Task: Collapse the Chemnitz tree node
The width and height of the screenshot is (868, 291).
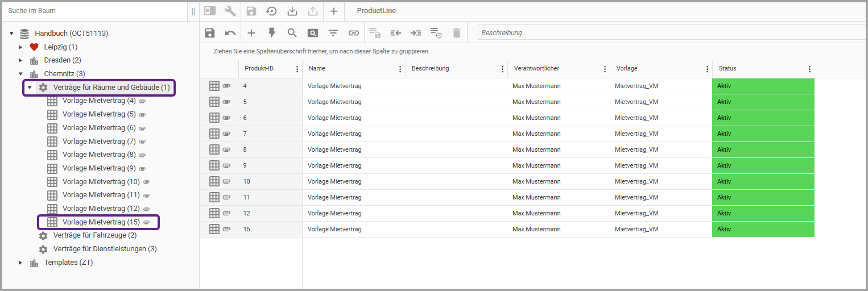Action: (x=20, y=74)
